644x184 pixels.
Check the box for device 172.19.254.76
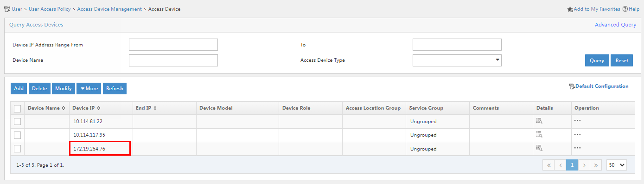(18, 149)
